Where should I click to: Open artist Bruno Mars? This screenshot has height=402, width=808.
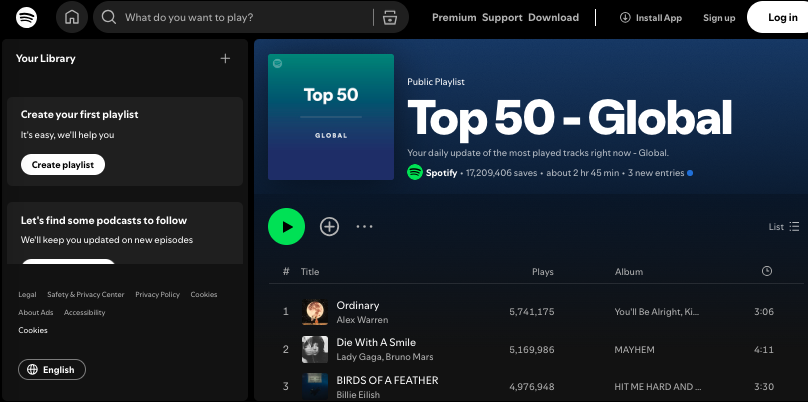409,357
